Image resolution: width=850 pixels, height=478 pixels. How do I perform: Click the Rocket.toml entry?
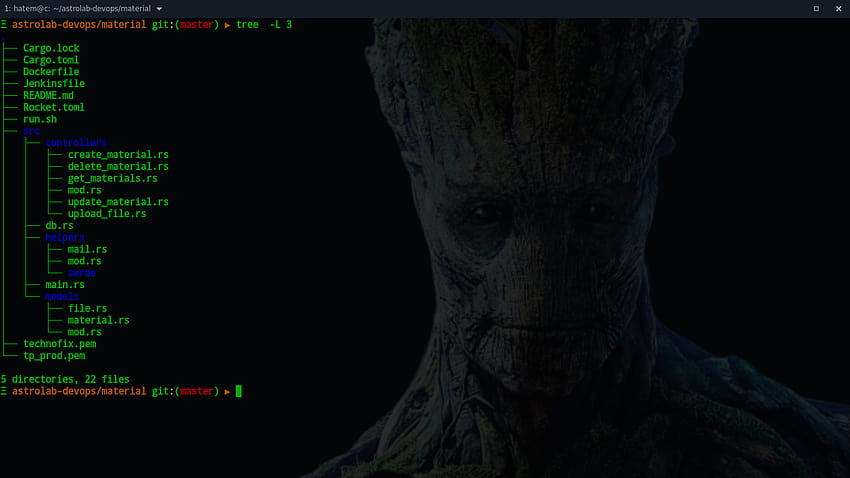pyautogui.click(x=54, y=107)
